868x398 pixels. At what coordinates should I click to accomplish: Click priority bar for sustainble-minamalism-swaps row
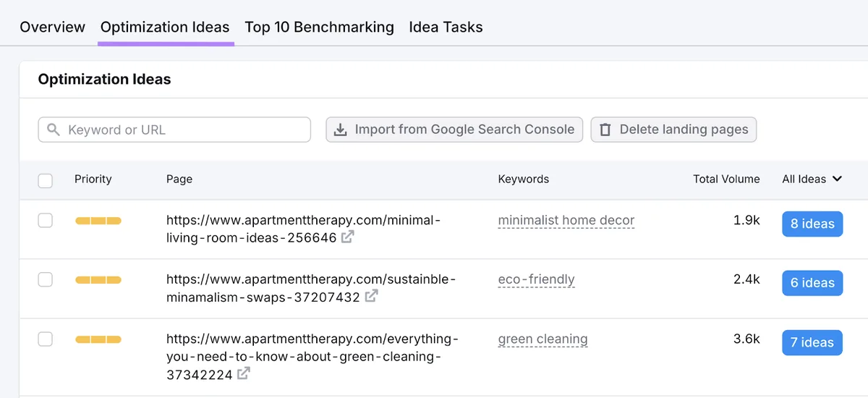pyautogui.click(x=98, y=280)
